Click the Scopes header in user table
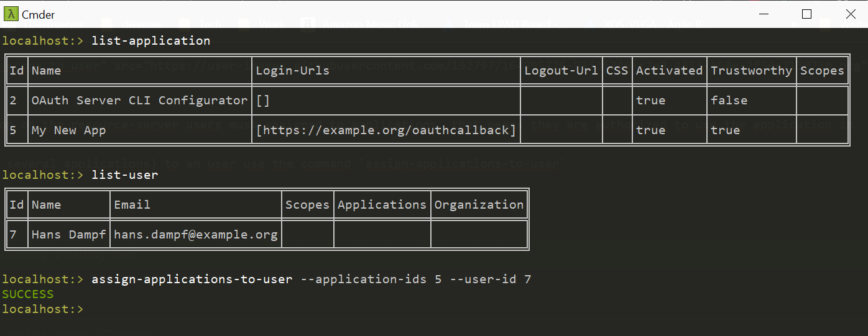The image size is (868, 336). 307,205
